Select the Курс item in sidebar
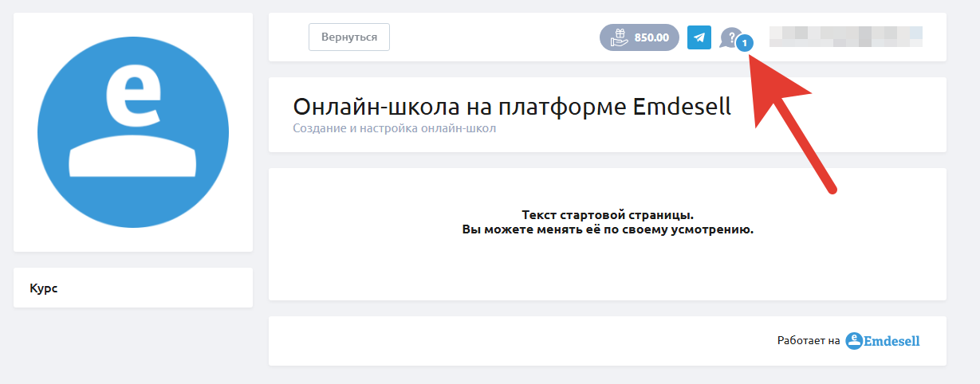 point(44,288)
